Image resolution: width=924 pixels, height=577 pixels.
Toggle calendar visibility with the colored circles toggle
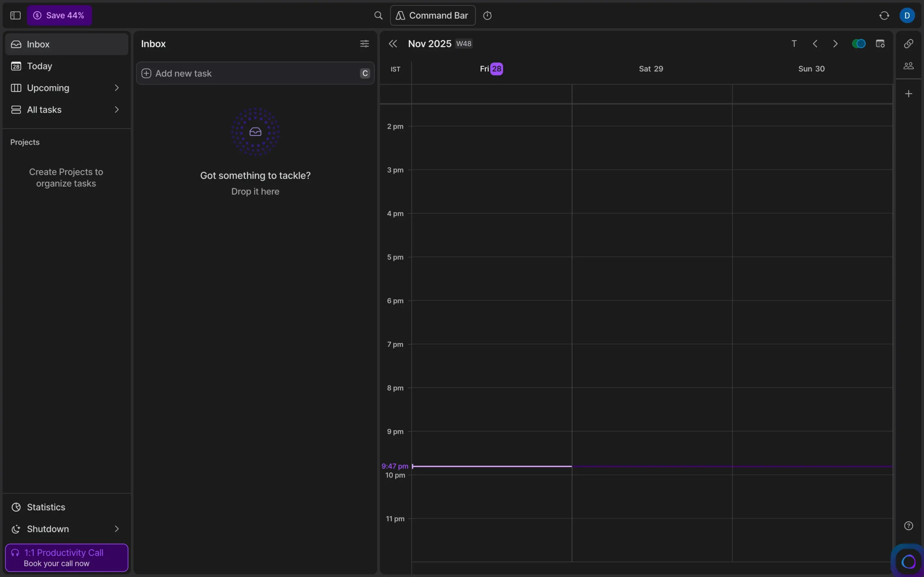859,44
